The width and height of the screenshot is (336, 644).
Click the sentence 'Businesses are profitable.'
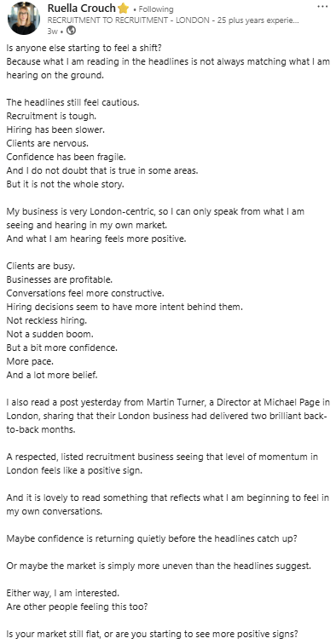pos(59,279)
